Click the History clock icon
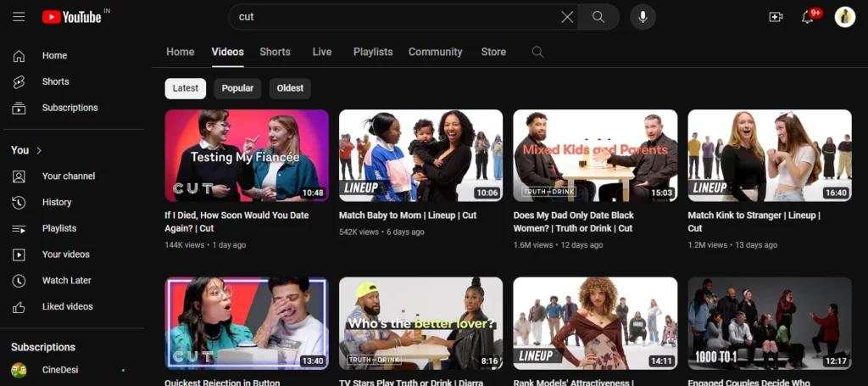This screenshot has width=868, height=386. click(x=19, y=203)
